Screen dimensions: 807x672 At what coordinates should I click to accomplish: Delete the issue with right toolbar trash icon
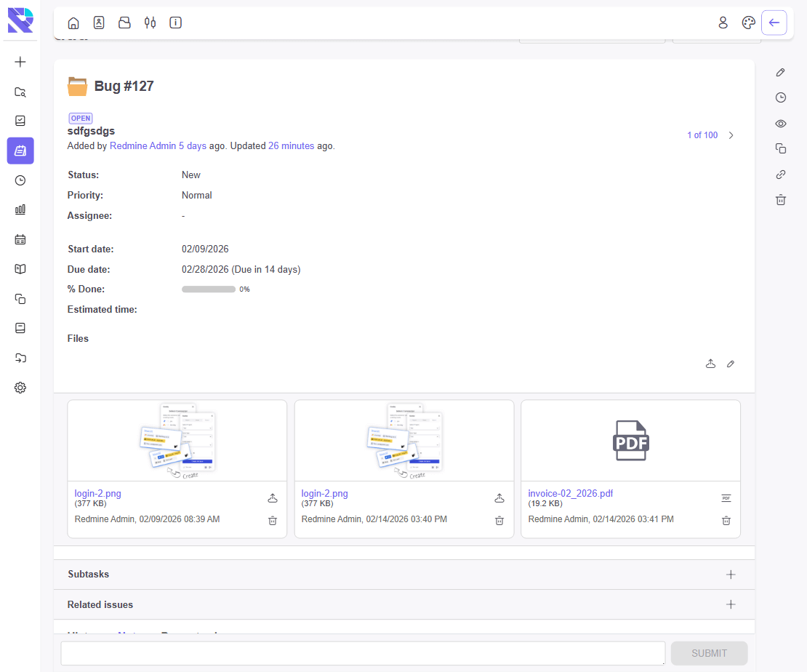780,200
